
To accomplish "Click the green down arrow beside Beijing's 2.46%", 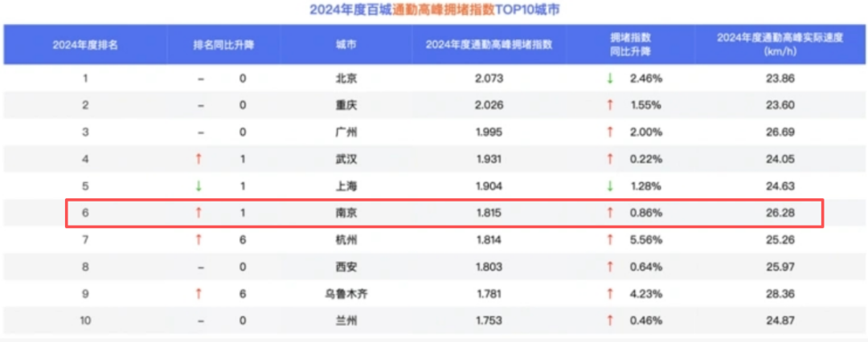I will pyautogui.click(x=610, y=79).
